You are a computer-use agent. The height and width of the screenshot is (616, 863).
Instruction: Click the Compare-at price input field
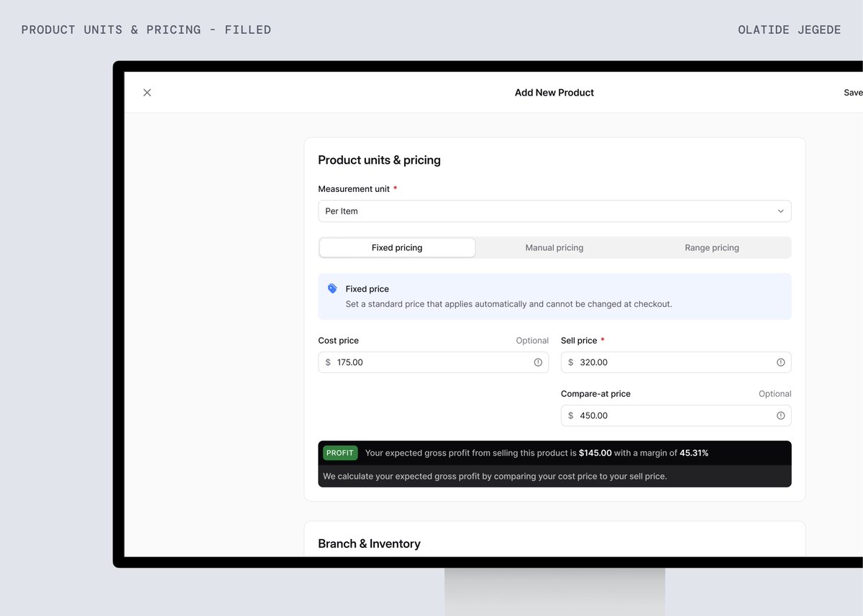(x=676, y=415)
